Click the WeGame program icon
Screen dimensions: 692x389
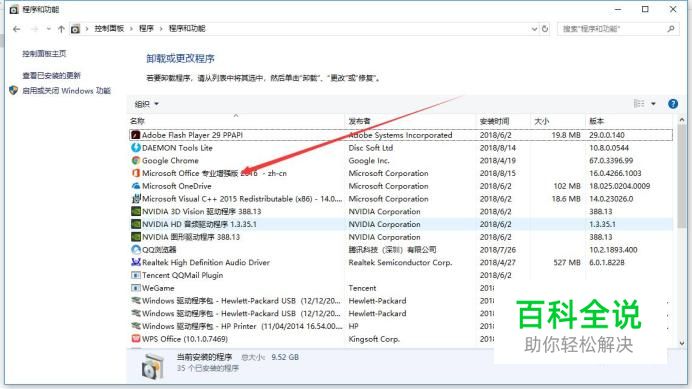click(x=136, y=288)
